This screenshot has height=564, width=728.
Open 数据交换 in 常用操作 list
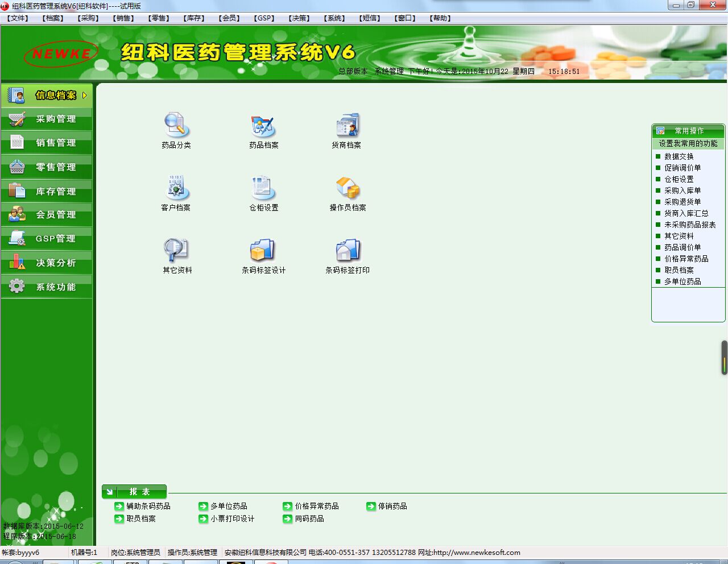tap(679, 156)
